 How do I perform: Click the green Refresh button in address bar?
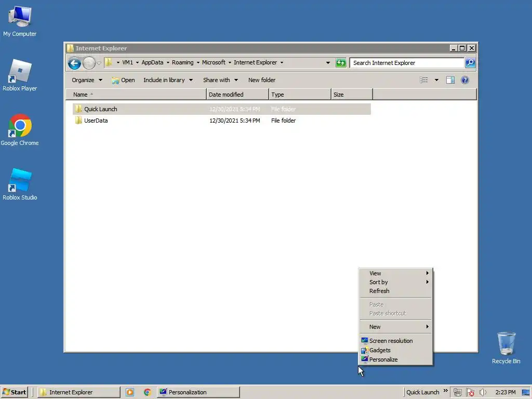coord(340,63)
